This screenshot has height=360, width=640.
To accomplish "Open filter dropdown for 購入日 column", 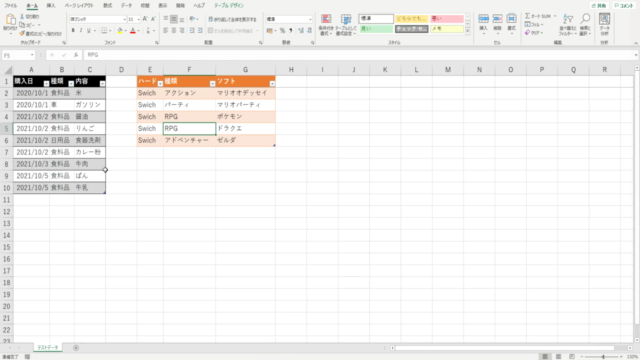I will [x=46, y=84].
